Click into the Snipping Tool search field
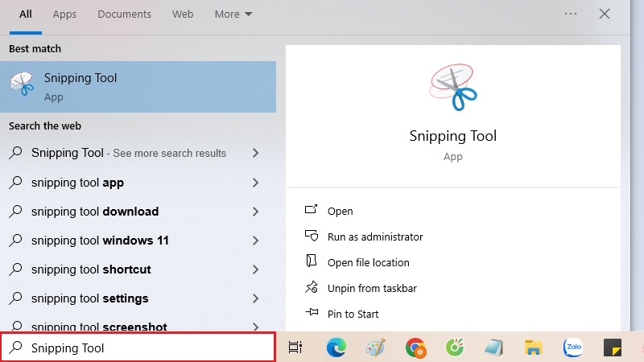The width and height of the screenshot is (644, 362). coord(138,348)
